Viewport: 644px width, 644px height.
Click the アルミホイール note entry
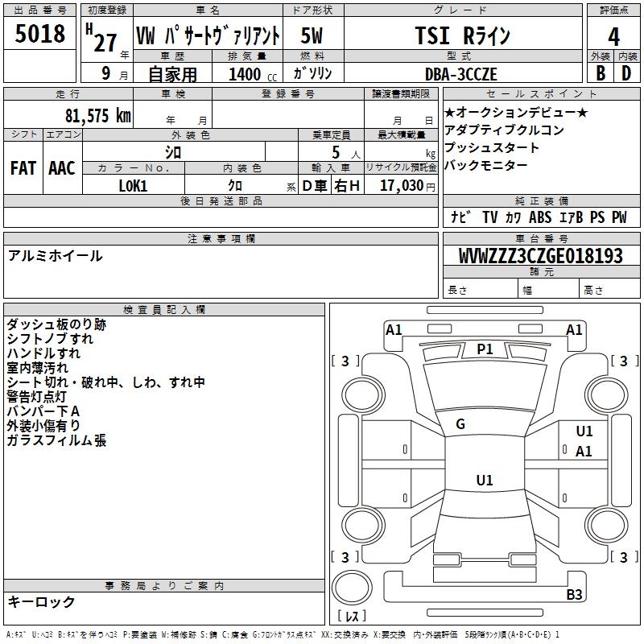pyautogui.click(x=55, y=256)
